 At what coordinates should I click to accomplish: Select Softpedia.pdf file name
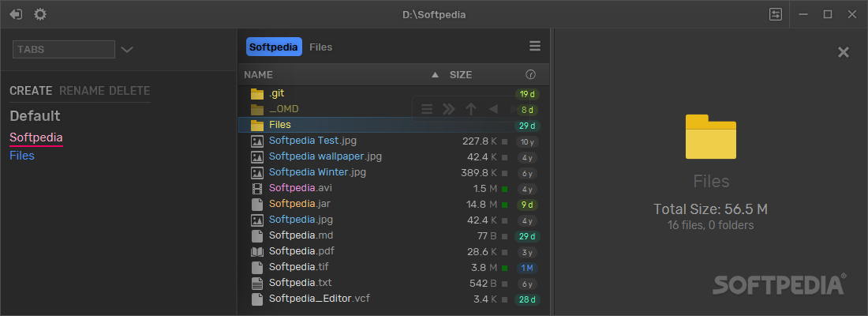(x=301, y=251)
